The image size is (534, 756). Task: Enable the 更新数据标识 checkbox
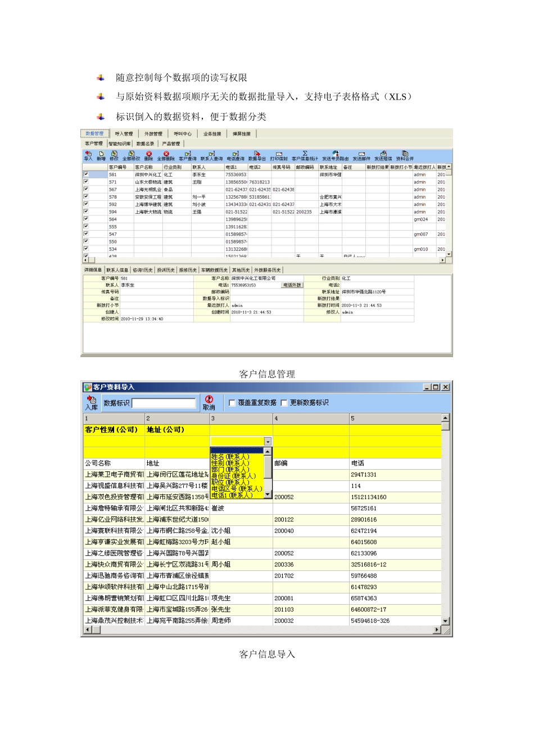pyautogui.click(x=284, y=403)
